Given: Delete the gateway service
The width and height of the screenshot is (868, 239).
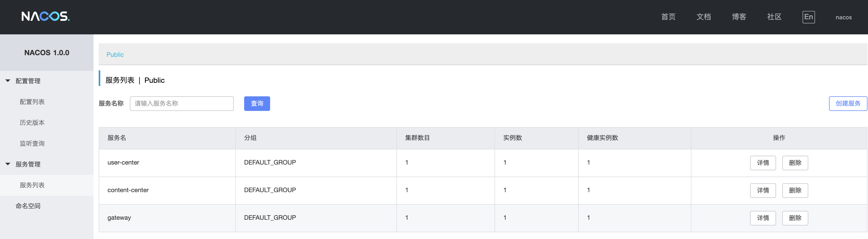Looking at the screenshot, I should (x=795, y=218).
